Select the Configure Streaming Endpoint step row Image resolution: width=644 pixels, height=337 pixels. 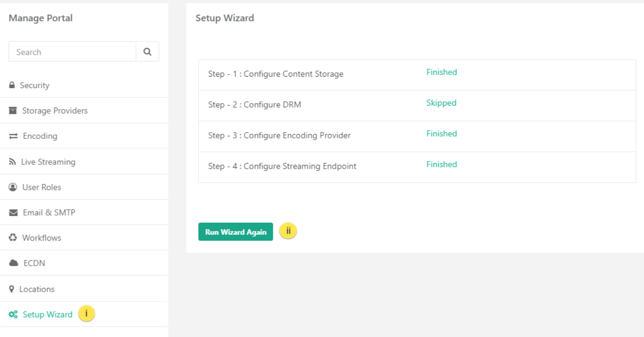click(x=417, y=167)
